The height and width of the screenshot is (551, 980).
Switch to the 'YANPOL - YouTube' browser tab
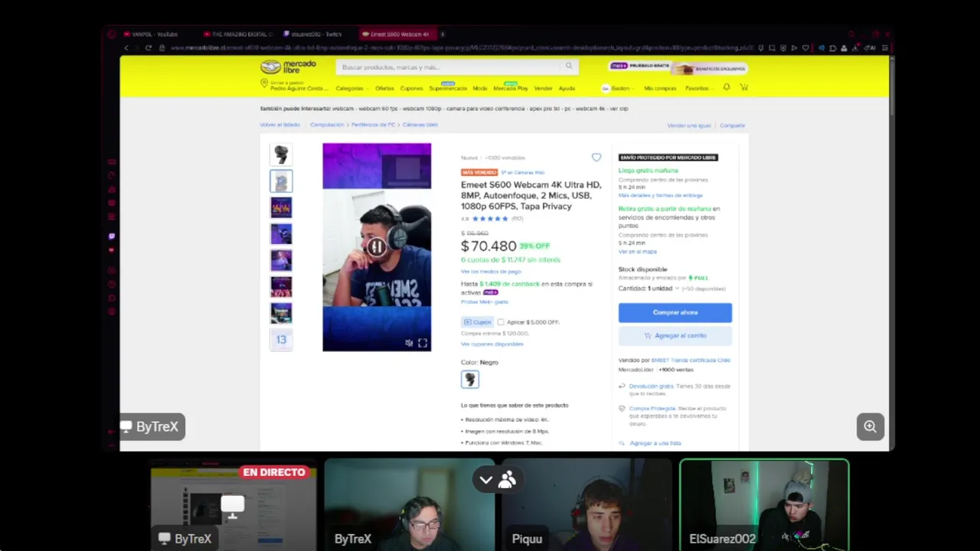(x=153, y=34)
